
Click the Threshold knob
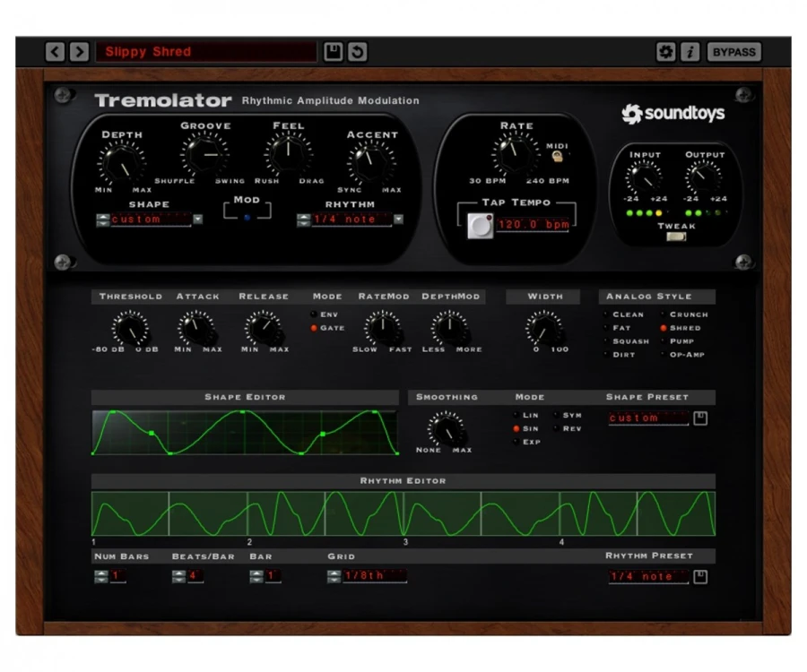point(130,329)
